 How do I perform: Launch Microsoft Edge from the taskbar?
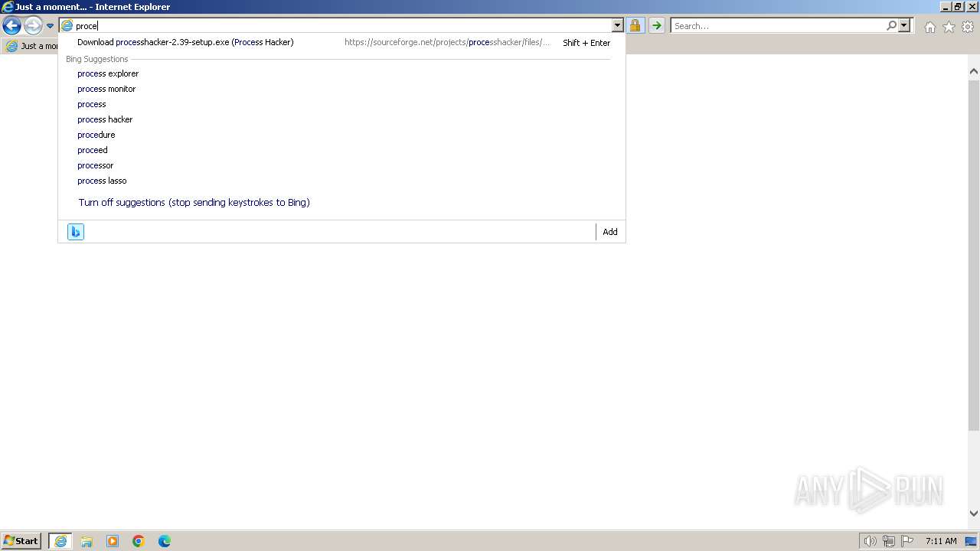point(165,541)
